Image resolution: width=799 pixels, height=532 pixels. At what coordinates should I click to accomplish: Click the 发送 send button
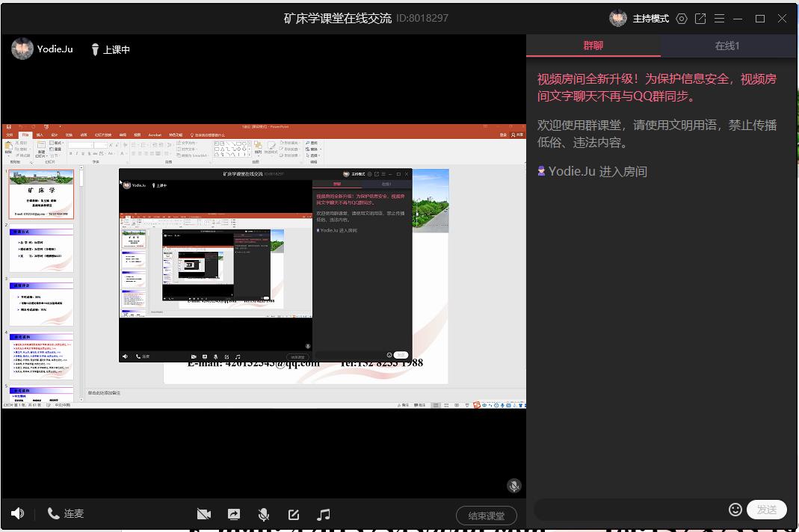[x=767, y=510]
